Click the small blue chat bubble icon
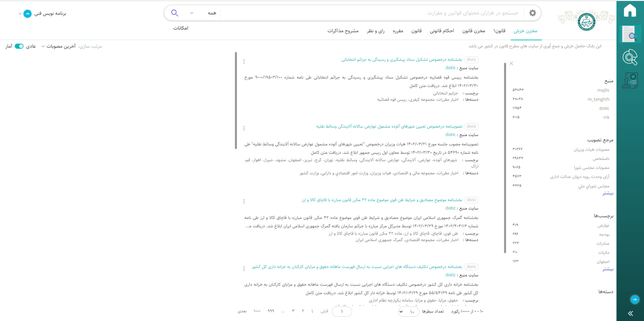This screenshot has height=321, width=644. tap(635, 299)
